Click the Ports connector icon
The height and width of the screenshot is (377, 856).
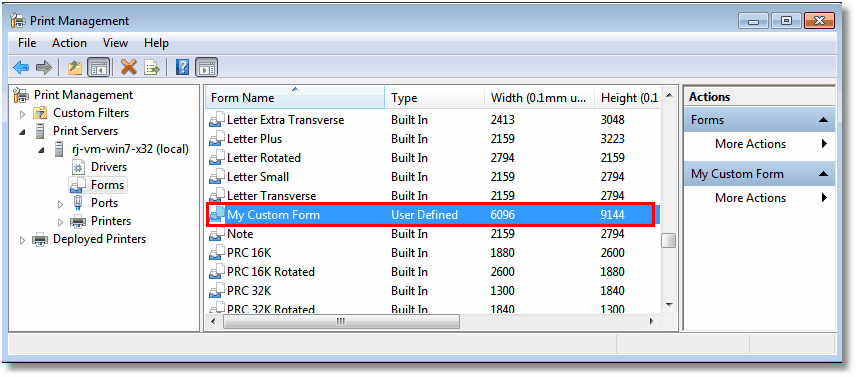point(78,203)
